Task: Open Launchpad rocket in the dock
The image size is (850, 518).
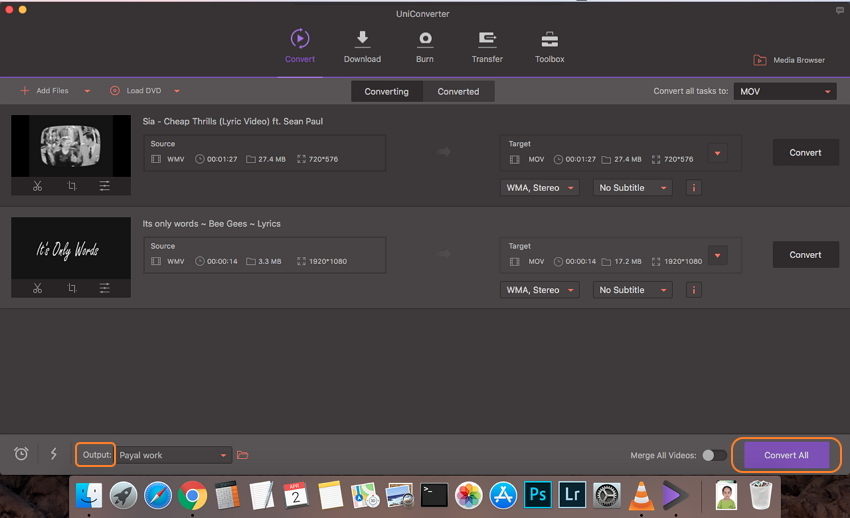Action: tap(123, 495)
